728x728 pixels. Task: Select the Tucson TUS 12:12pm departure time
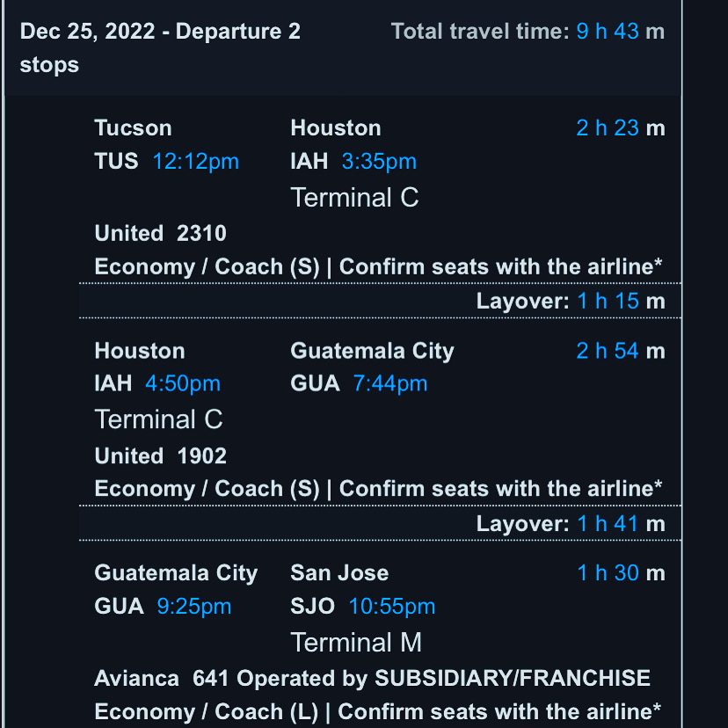[x=195, y=162]
